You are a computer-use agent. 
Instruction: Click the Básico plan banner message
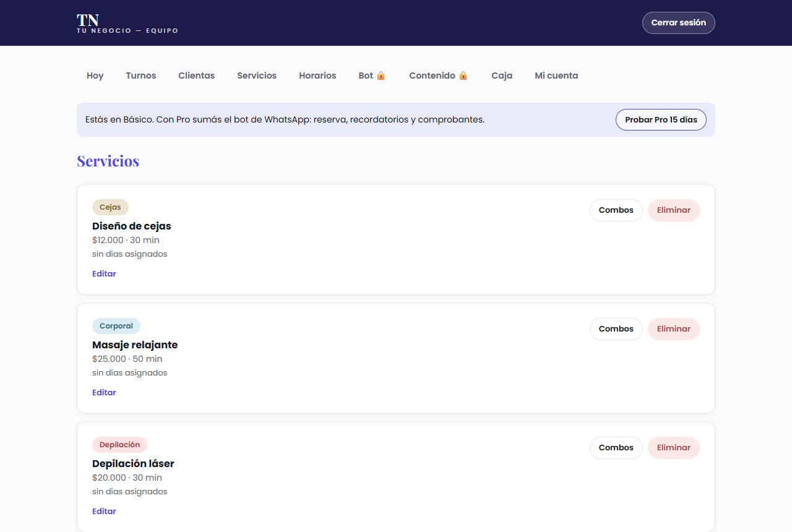click(x=285, y=119)
